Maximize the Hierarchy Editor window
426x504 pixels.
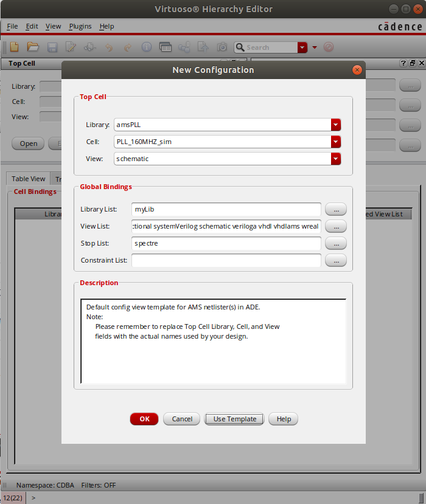[x=406, y=9]
